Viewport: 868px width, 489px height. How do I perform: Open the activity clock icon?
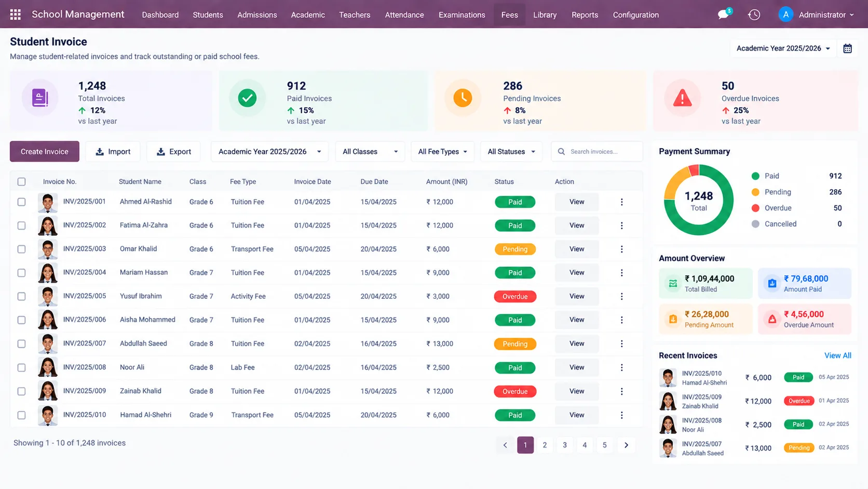(x=754, y=15)
